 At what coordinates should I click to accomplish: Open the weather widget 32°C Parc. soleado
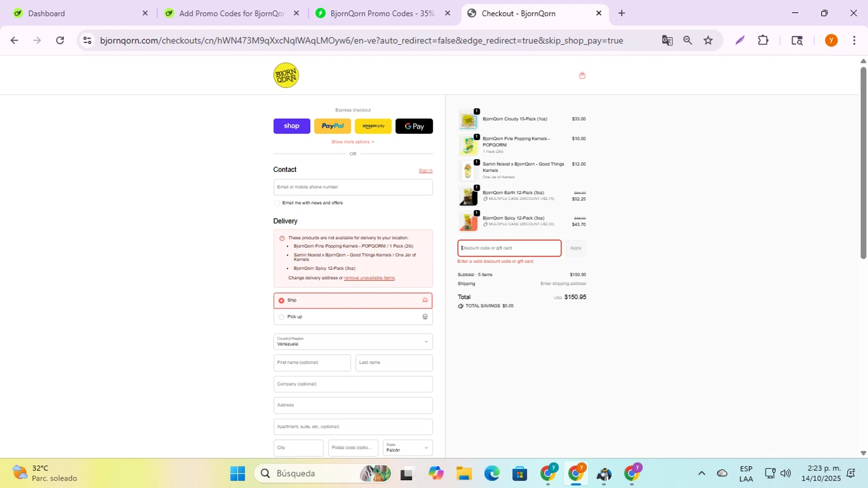(45, 474)
